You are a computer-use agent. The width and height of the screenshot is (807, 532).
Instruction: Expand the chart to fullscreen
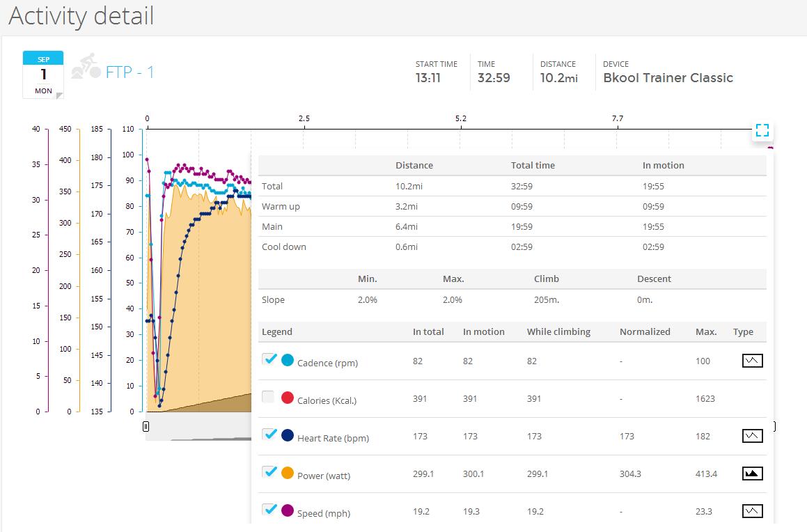pos(762,130)
